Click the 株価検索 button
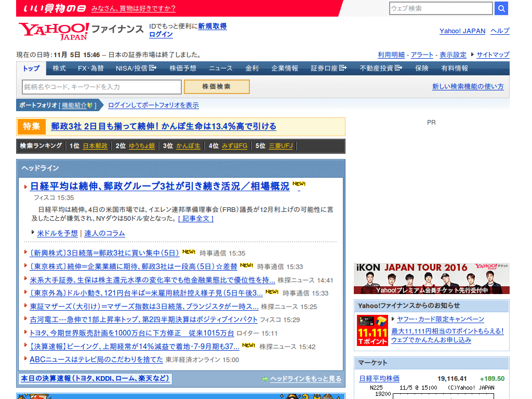Viewport: 532px width, 399px height. pos(217,87)
